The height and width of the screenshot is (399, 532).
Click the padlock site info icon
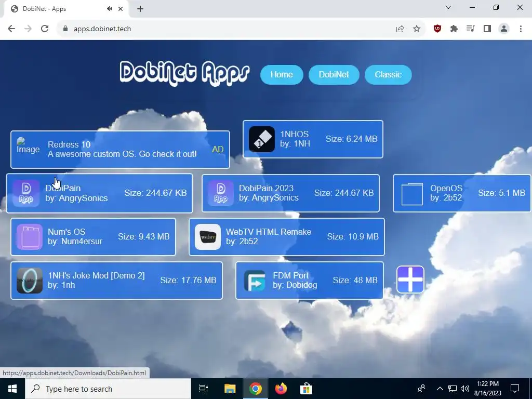(65, 29)
